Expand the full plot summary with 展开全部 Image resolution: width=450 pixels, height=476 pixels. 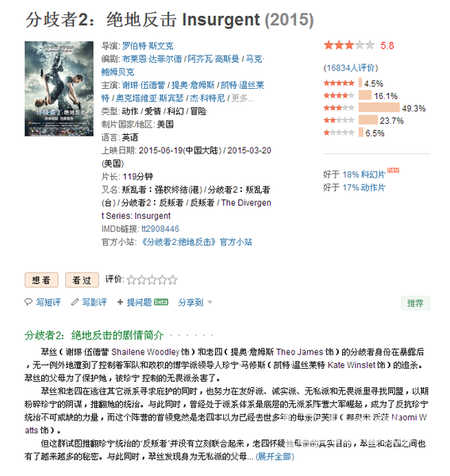(x=275, y=457)
